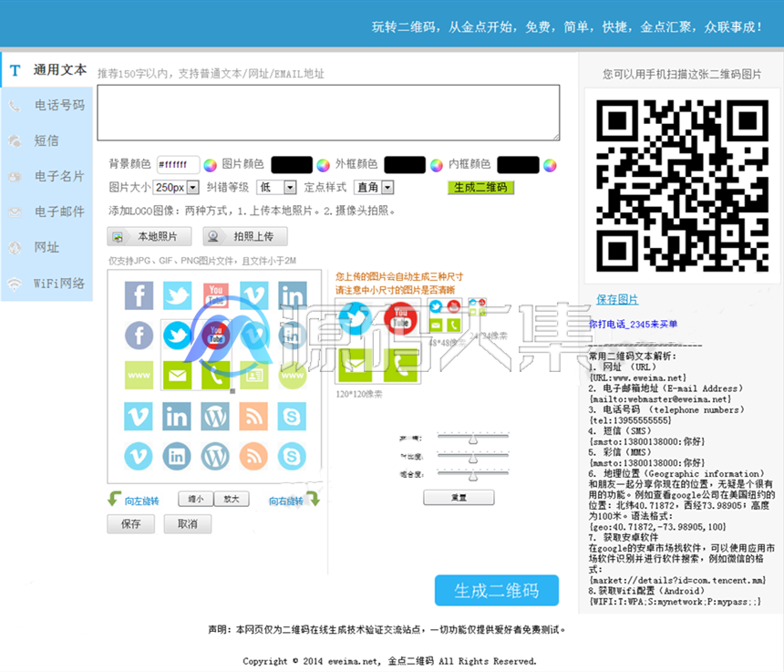Click the 外框颜色 black color field
Screen dimensions: 784x672
tap(405, 164)
